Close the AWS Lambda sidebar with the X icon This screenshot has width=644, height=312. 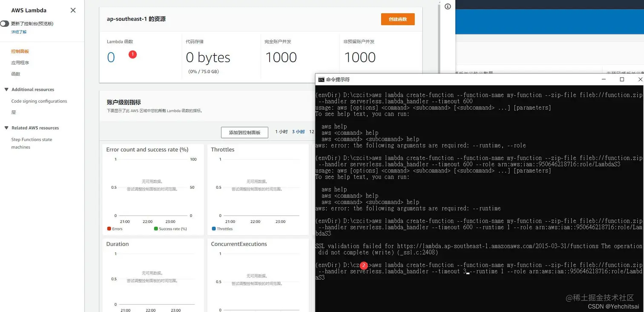click(73, 10)
